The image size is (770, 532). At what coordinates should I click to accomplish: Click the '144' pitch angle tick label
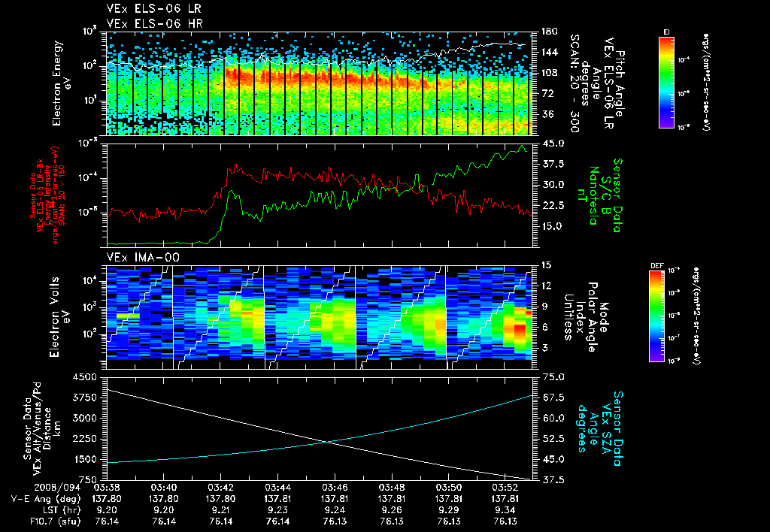coord(549,53)
